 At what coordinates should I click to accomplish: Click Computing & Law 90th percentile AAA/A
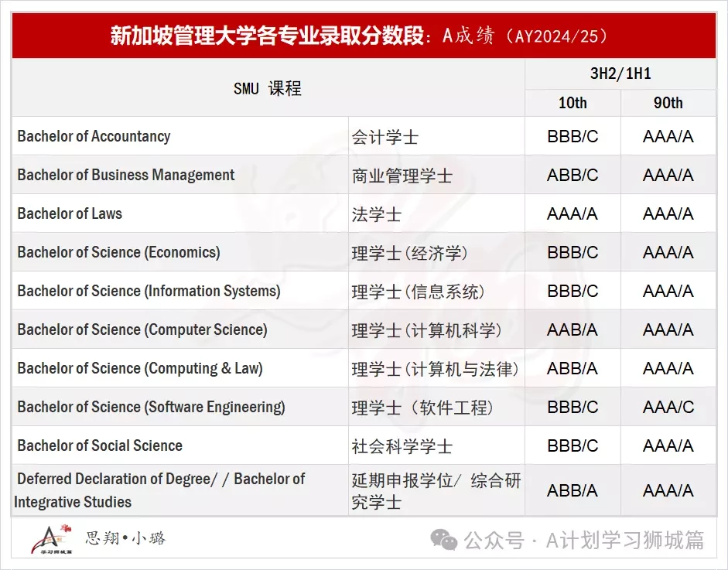668,369
